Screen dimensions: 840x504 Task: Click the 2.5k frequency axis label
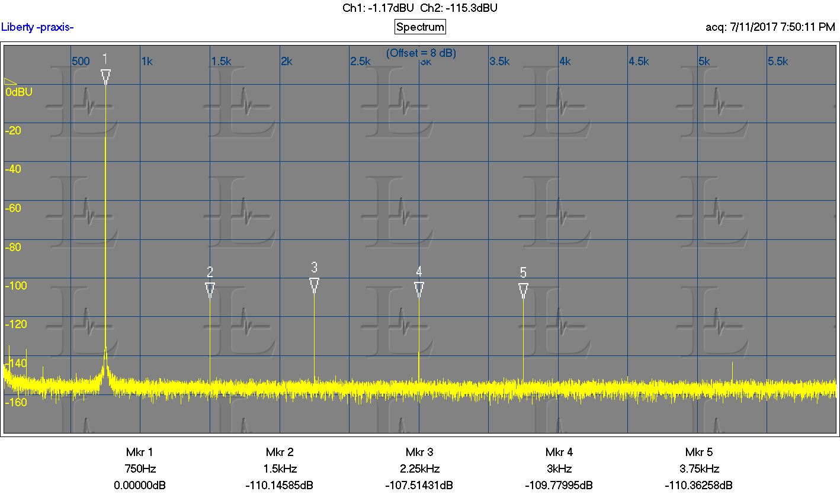pos(360,61)
